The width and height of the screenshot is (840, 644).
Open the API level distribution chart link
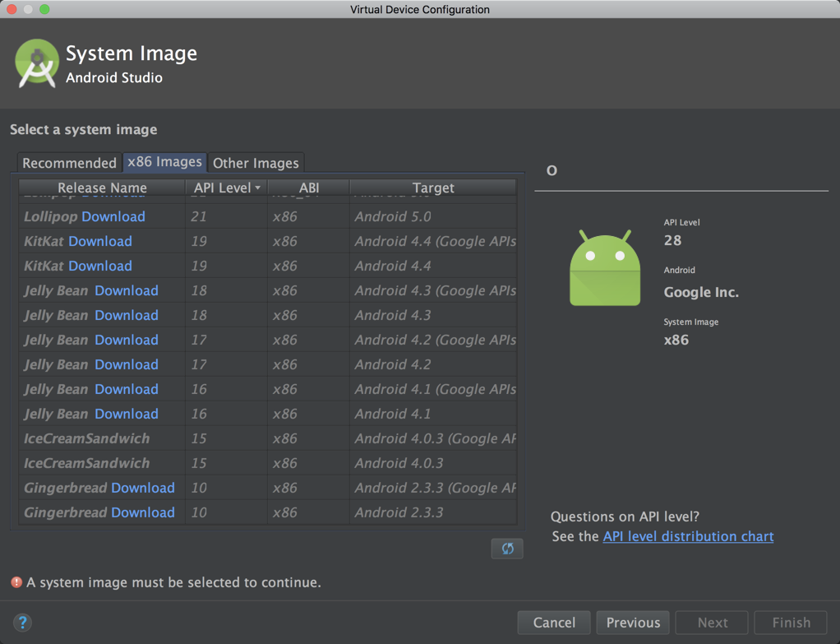[x=688, y=536]
